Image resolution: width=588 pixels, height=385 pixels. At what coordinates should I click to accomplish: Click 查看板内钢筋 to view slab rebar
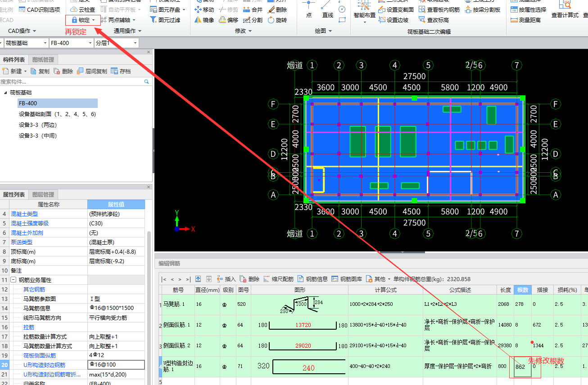point(439,9)
